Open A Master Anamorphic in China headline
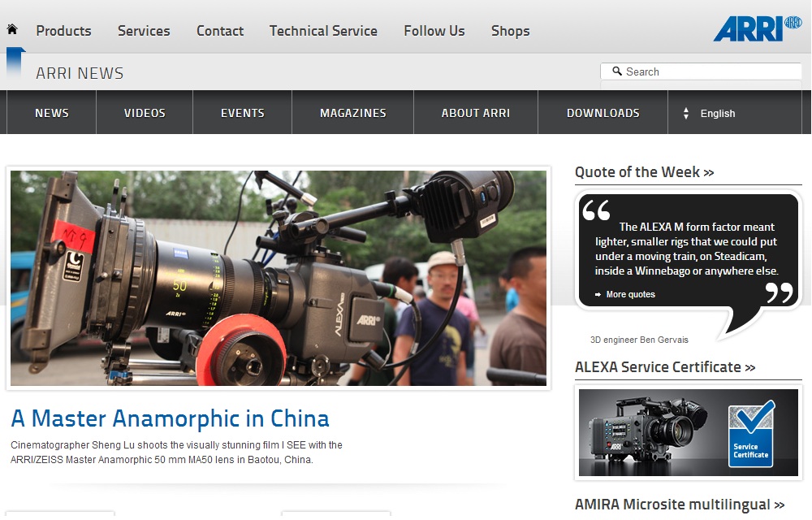The width and height of the screenshot is (812, 520). click(170, 418)
